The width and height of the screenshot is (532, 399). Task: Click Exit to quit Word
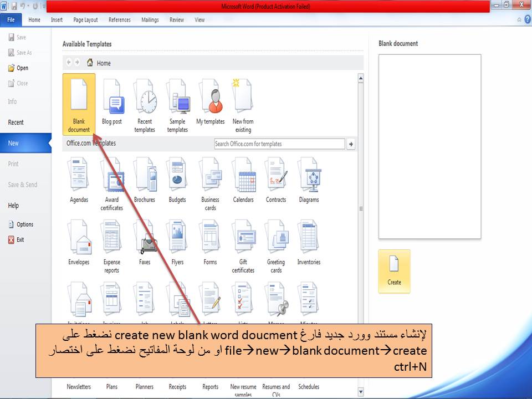click(16, 239)
